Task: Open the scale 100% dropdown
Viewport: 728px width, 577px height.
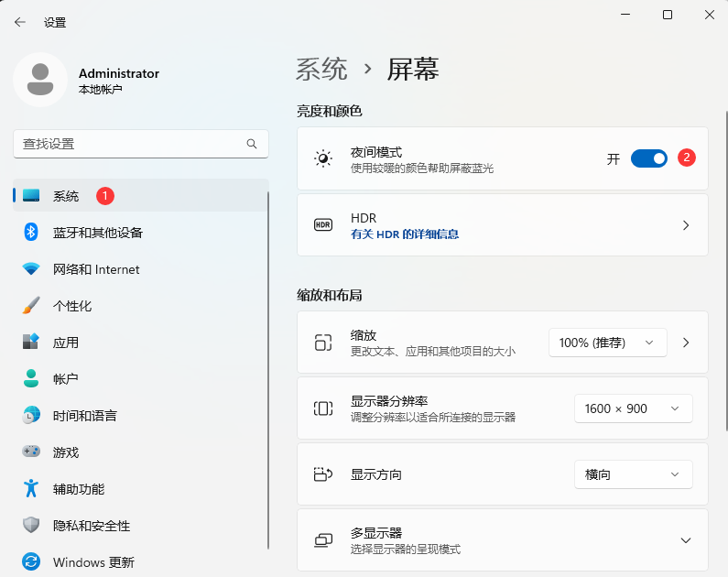Action: [x=607, y=343]
